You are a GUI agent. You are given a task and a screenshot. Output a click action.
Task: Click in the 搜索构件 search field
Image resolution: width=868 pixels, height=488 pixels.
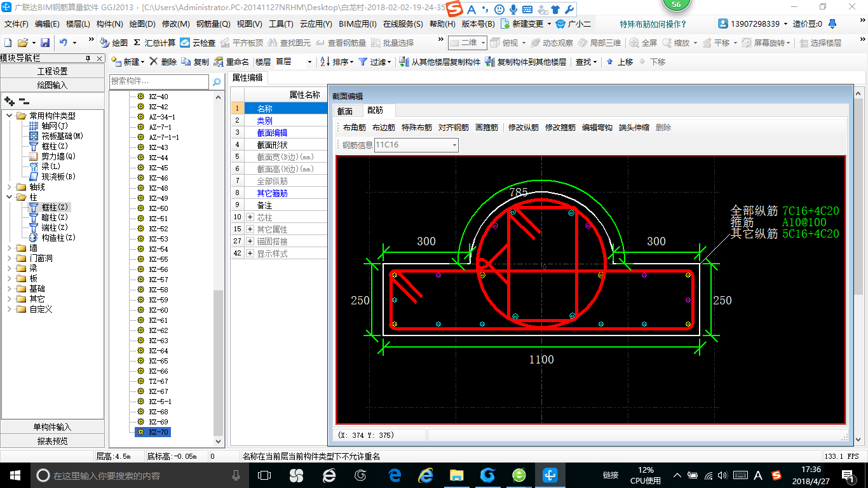(x=159, y=81)
